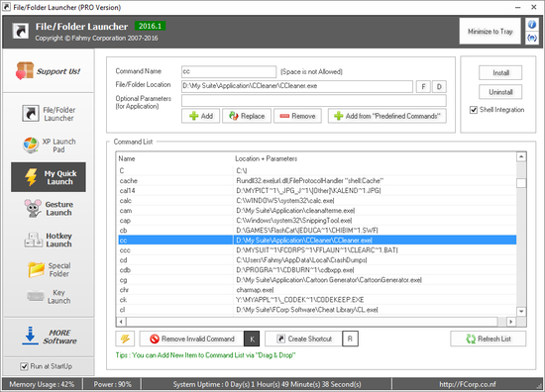This screenshot has height=392, width=545.
Task: Add the command with Add button
Action: (x=200, y=116)
